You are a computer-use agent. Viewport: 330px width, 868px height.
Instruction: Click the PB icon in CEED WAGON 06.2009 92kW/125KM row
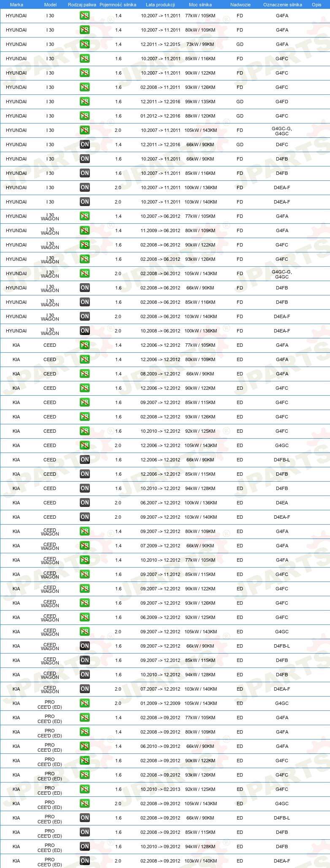click(x=84, y=617)
